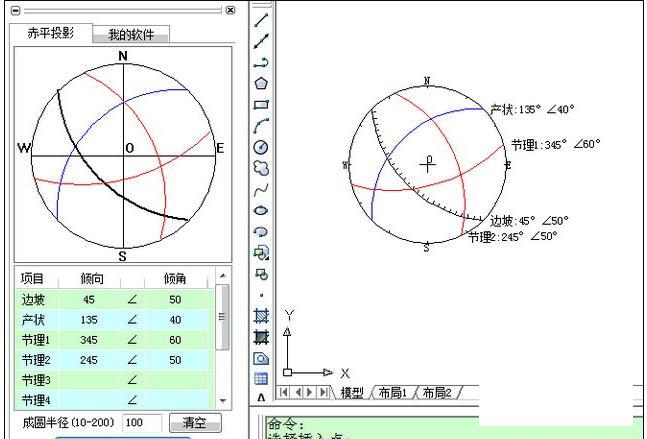Select the Revision Cloud tool
Screen dimensions: 647x439
(x=261, y=168)
